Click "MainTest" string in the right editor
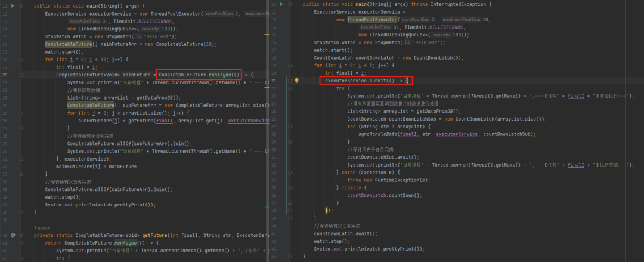644x262 pixels. [x=427, y=42]
